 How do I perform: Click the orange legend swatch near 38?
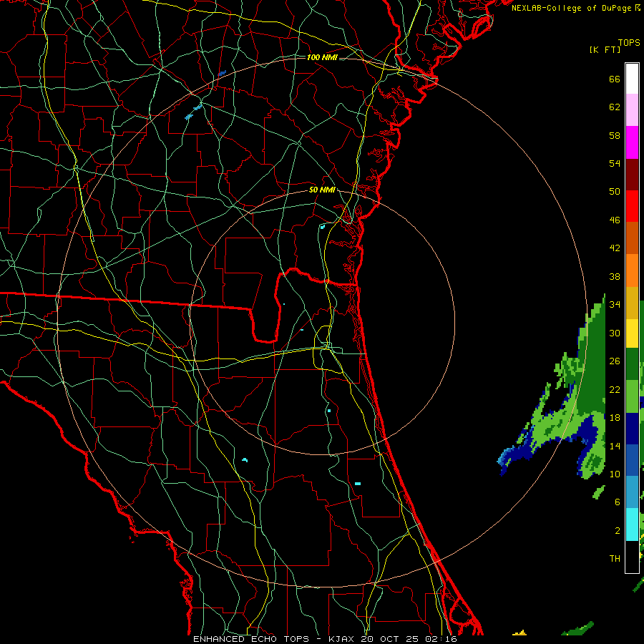[x=632, y=270]
